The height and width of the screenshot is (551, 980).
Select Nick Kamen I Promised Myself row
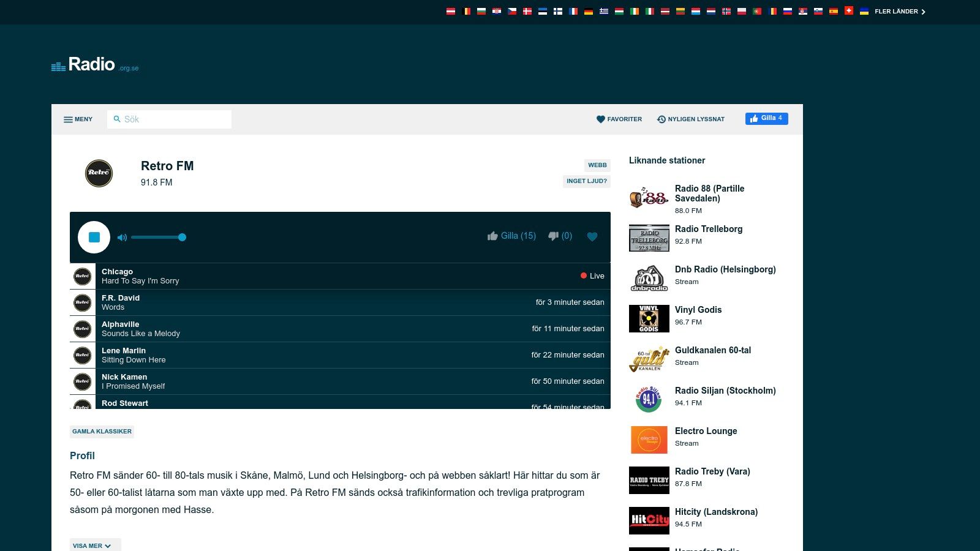pyautogui.click(x=340, y=381)
